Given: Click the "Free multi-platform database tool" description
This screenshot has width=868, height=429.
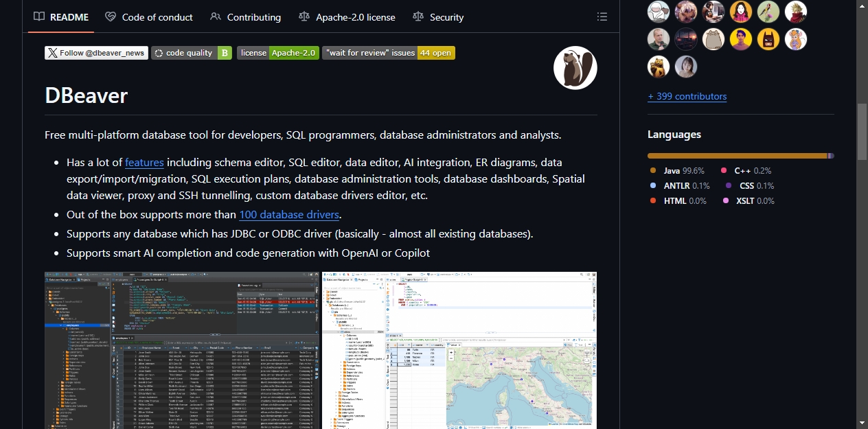Looking at the screenshot, I should coord(303,135).
